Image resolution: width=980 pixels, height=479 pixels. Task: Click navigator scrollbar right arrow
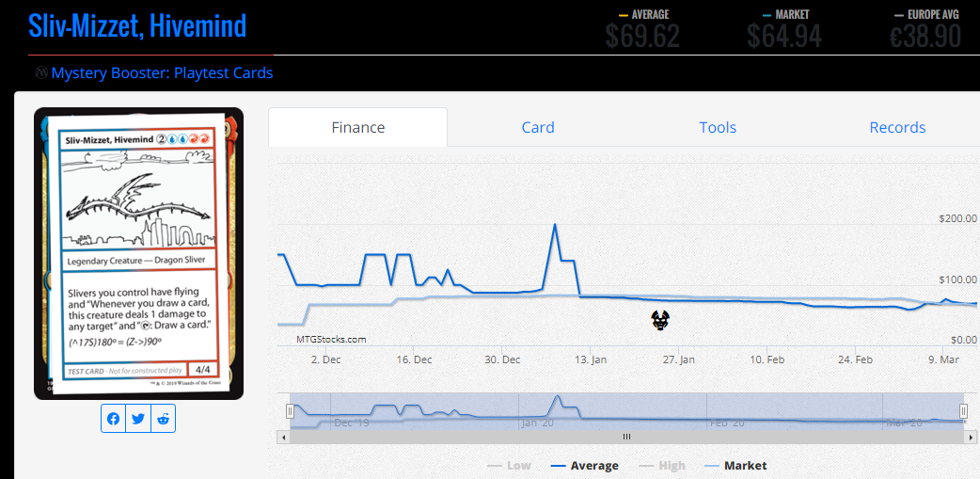coord(970,437)
